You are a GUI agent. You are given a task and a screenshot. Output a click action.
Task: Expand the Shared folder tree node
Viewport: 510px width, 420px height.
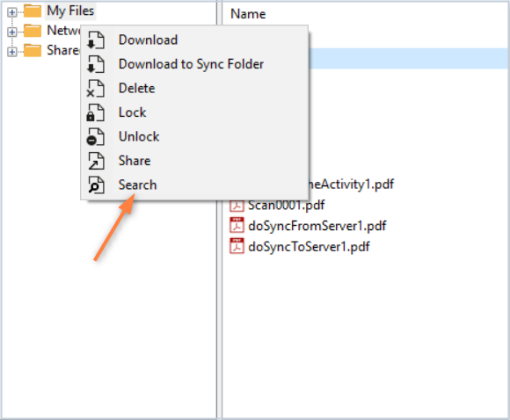click(12, 52)
